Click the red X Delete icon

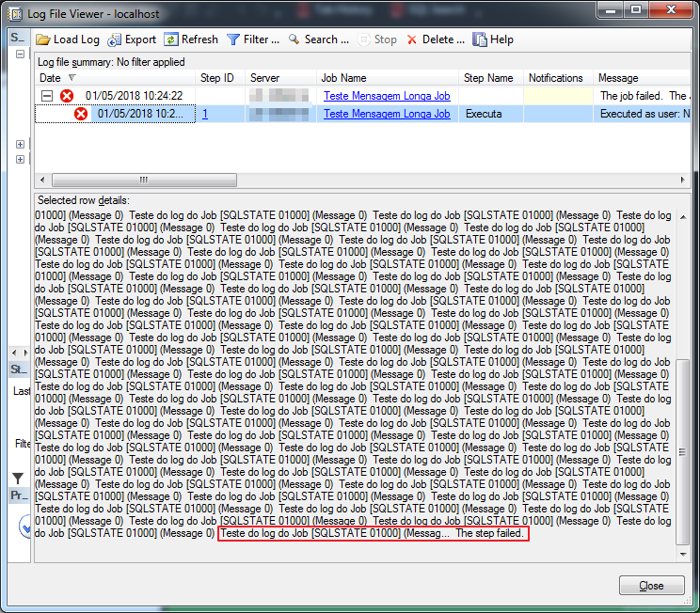pos(412,39)
